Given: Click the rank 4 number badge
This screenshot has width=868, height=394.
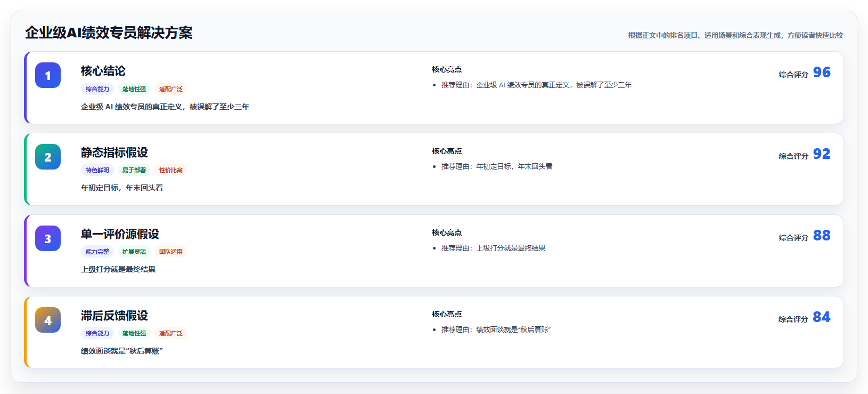Looking at the screenshot, I should 48,320.
